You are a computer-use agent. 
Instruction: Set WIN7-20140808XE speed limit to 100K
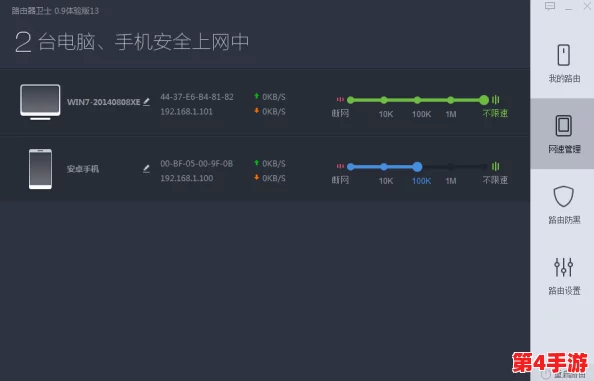[417, 100]
